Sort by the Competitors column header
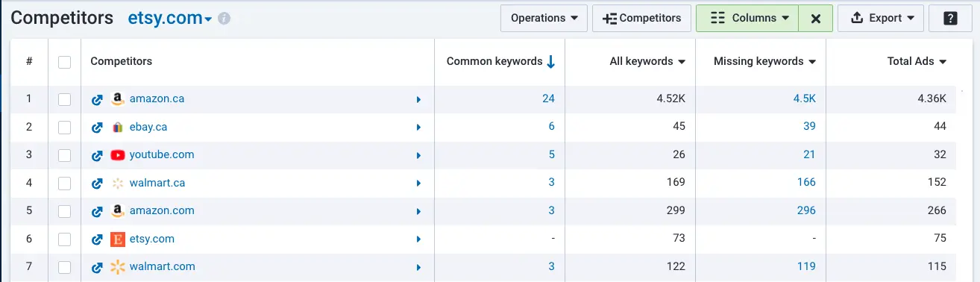The height and width of the screenshot is (282, 980). [121, 61]
